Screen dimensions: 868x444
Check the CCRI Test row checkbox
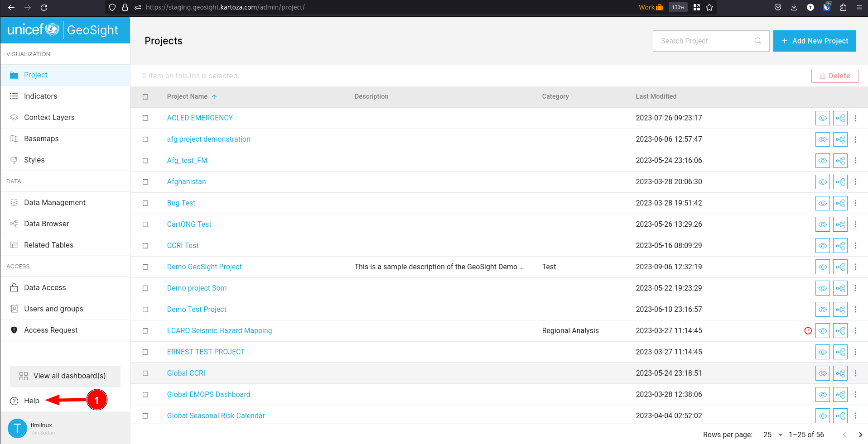pyautogui.click(x=145, y=246)
